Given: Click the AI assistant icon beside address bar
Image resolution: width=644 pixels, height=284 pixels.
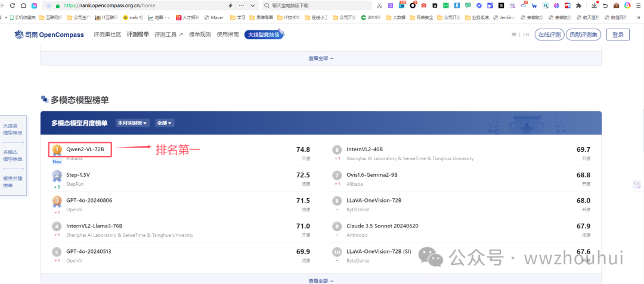Looking at the screenshot, I should click(x=35, y=5).
